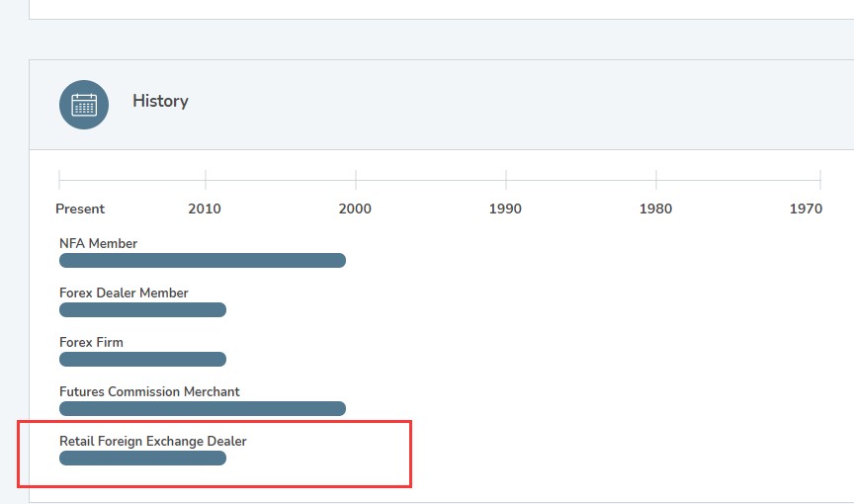Click the axis tick mark above 1980
The width and height of the screenshot is (854, 504).
pyautogui.click(x=656, y=180)
